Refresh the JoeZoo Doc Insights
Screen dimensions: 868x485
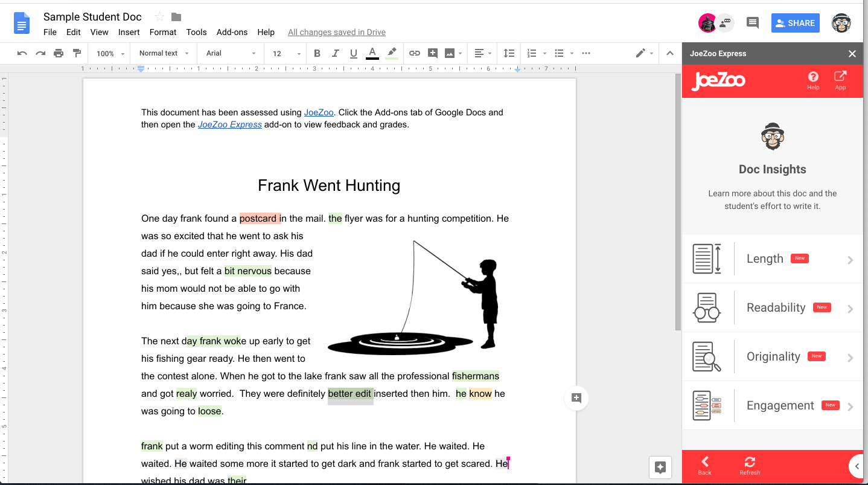(x=750, y=466)
